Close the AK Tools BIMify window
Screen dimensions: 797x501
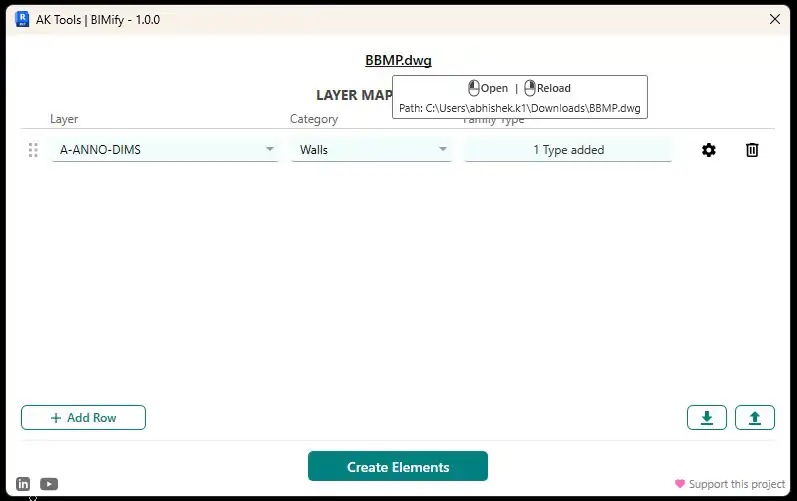[x=774, y=19]
